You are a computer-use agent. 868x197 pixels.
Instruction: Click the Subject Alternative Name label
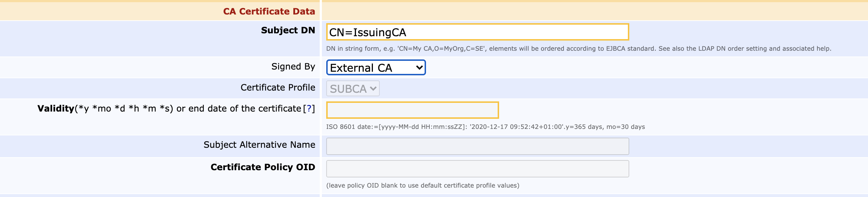click(x=259, y=144)
